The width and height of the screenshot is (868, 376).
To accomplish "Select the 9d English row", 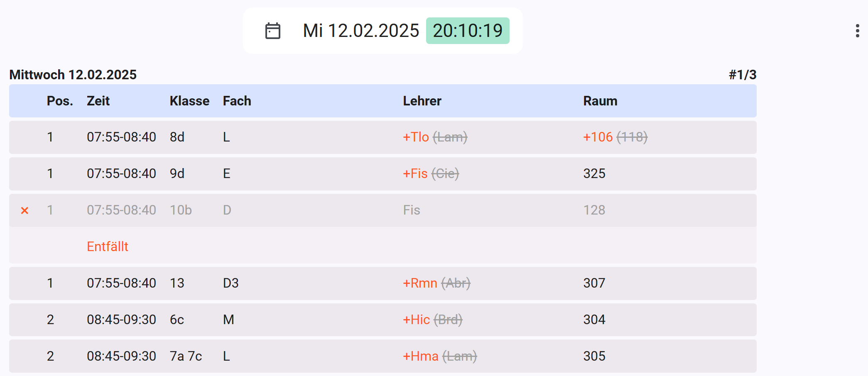I will point(383,174).
